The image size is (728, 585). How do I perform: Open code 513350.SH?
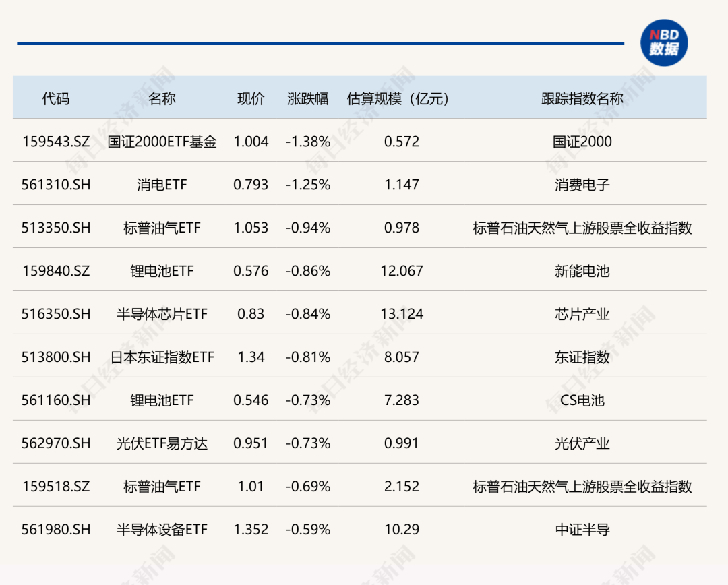[x=55, y=228]
